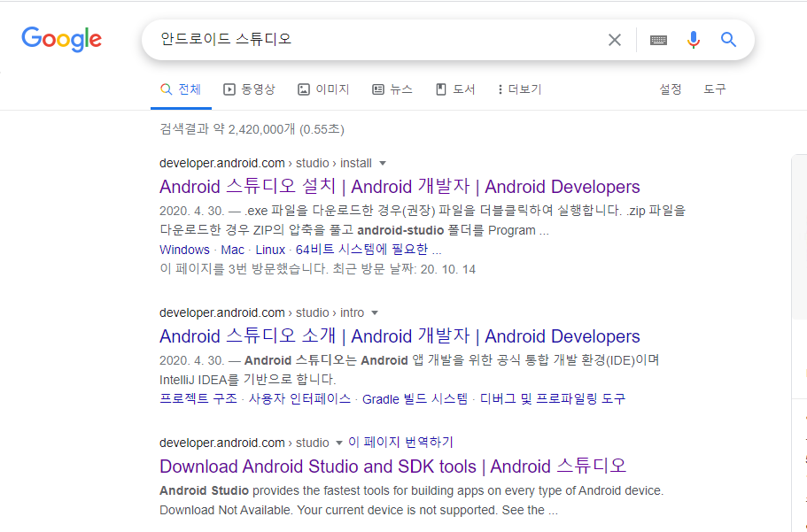Viewport: 807px width, 532px height.
Task: Follow the Linux sitelink
Action: [270, 250]
